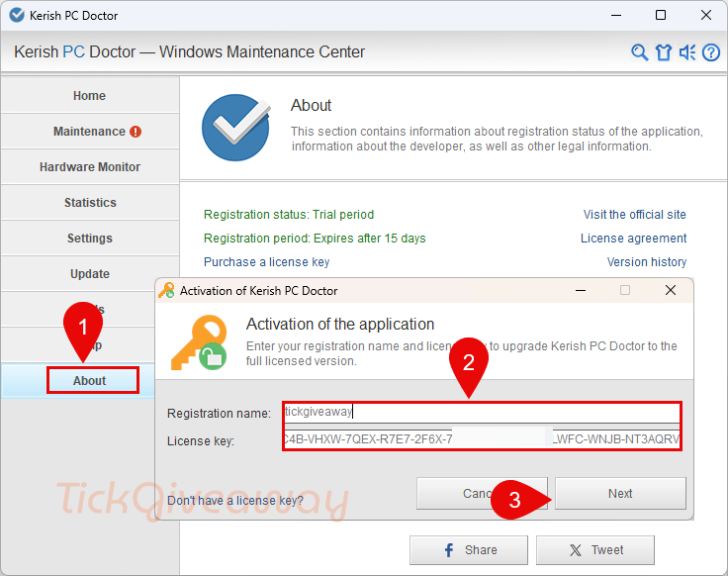Click the Next button
Viewport: 728px width, 576px height.
(620, 493)
